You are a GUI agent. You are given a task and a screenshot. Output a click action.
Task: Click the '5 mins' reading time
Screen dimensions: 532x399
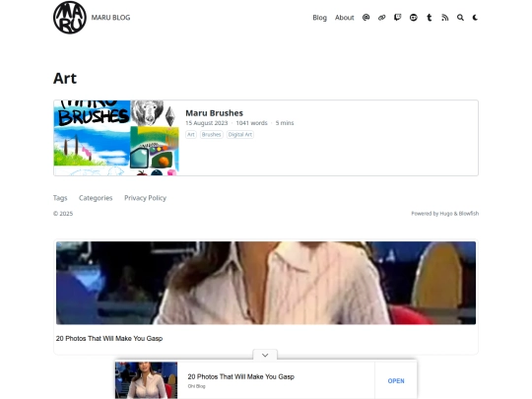click(285, 123)
